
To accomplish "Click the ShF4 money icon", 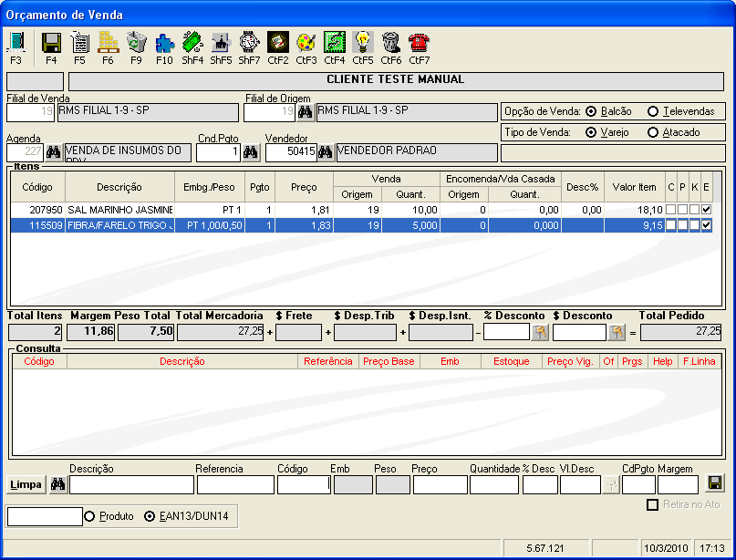I will click(x=192, y=43).
